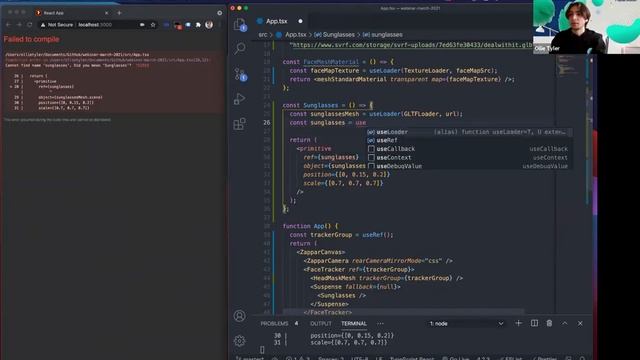Click the red badge extension icon in browser
Viewport: 640px width, 360px height.
pyautogui.click(x=178, y=25)
